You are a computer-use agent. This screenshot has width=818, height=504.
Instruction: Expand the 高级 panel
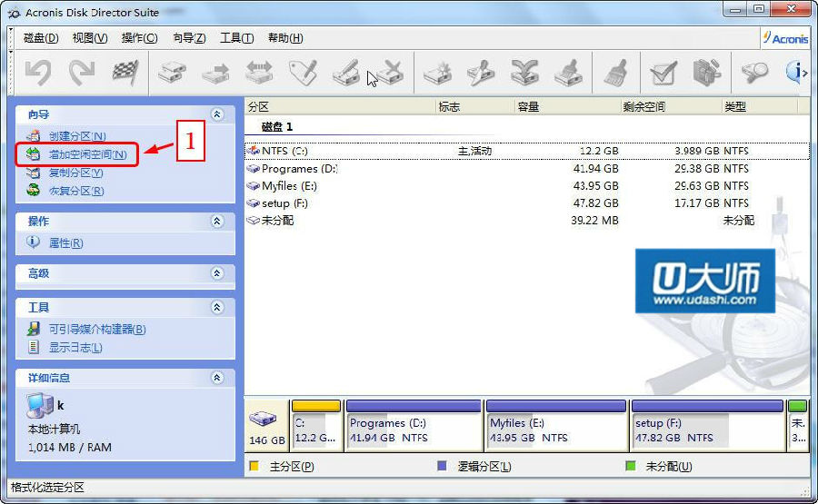click(216, 273)
